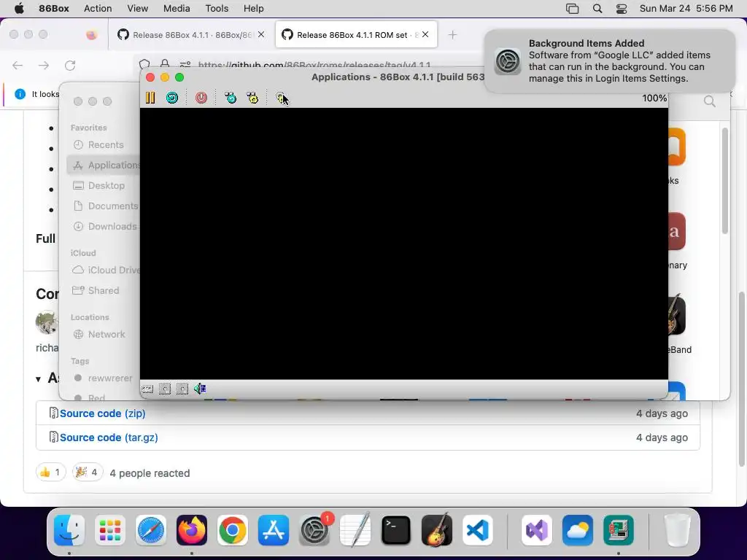Click the first floppy drive status icon
Screen dimensions: 747x560
click(165, 389)
